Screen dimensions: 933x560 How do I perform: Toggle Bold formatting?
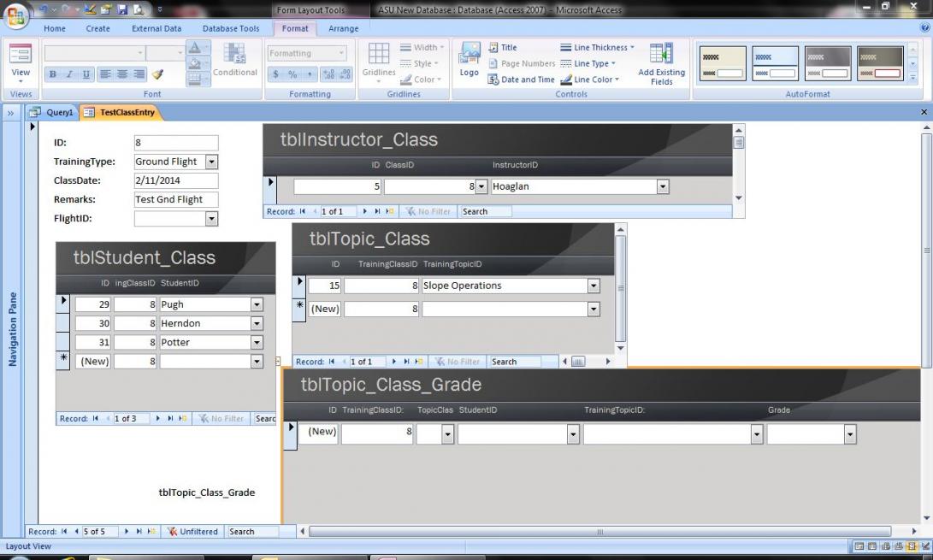pyautogui.click(x=52, y=74)
